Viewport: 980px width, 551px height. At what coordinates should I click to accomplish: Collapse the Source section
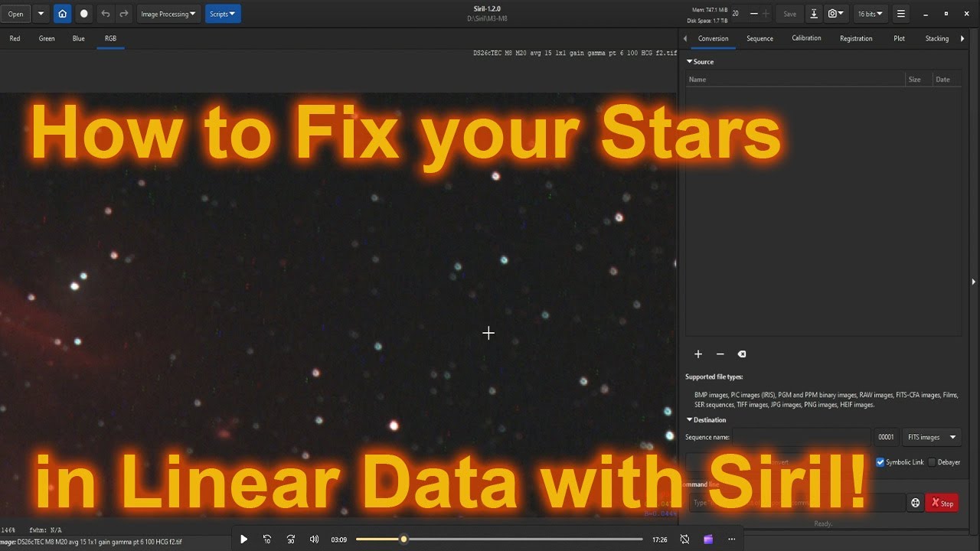tap(700, 62)
